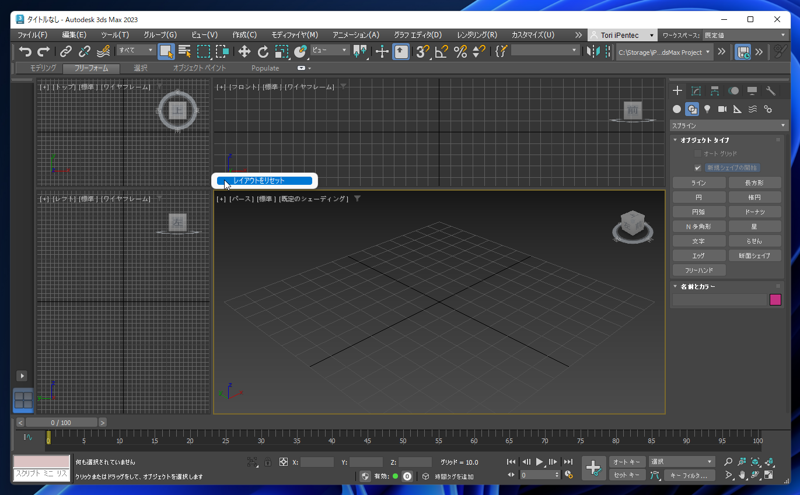Click the Select and Manipulate icon
800x495 pixels.
[382, 51]
